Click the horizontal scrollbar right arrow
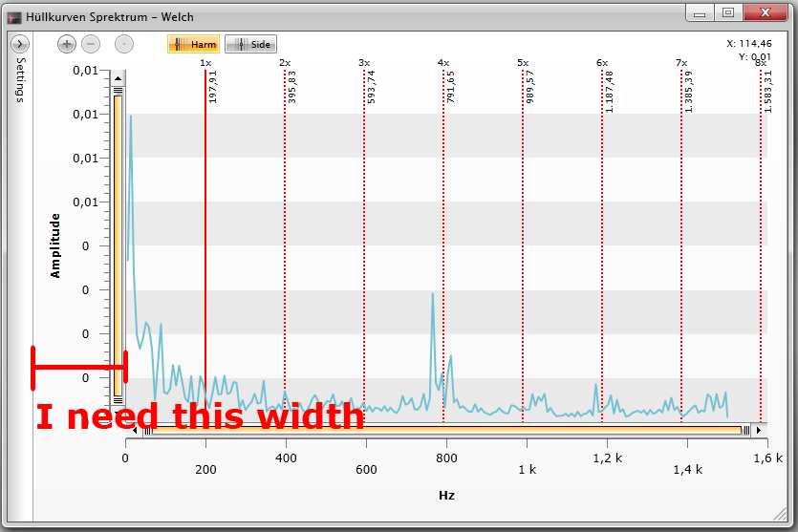 point(759,430)
